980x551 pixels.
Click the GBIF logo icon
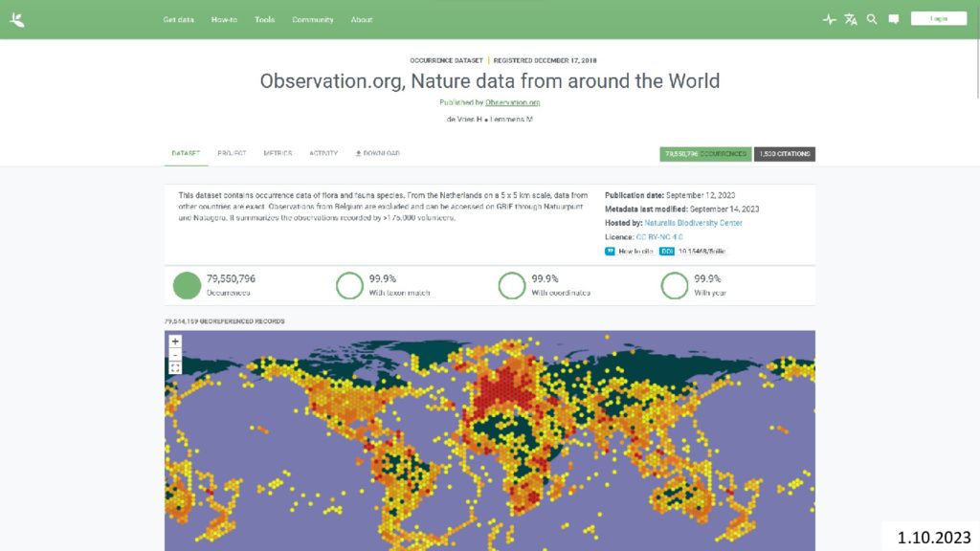click(x=17, y=20)
